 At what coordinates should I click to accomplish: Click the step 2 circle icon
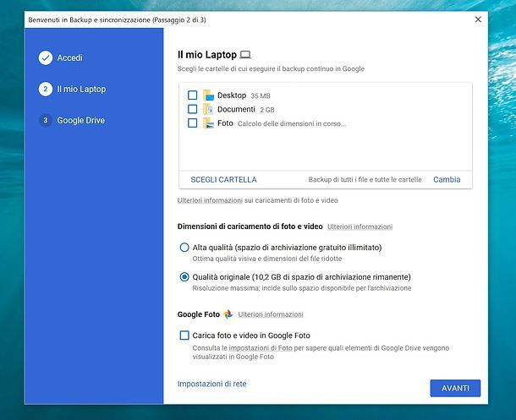46,89
